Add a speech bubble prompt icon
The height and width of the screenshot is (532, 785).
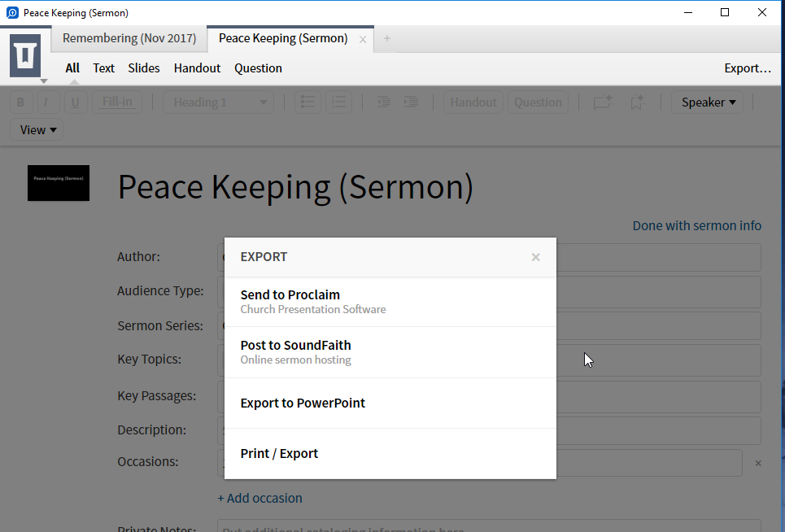(x=603, y=102)
